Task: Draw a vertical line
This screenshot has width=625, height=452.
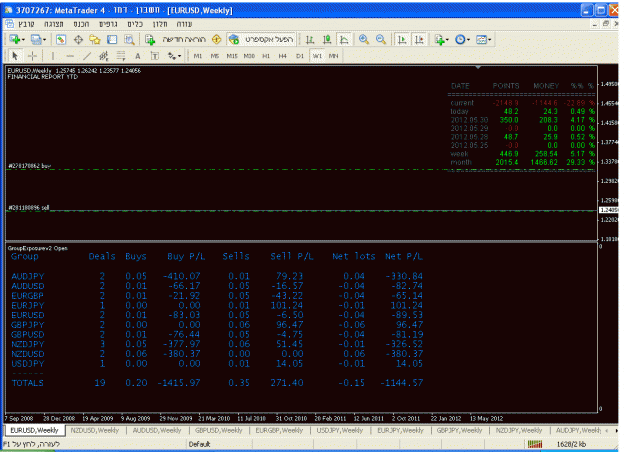Action: pos(53,56)
